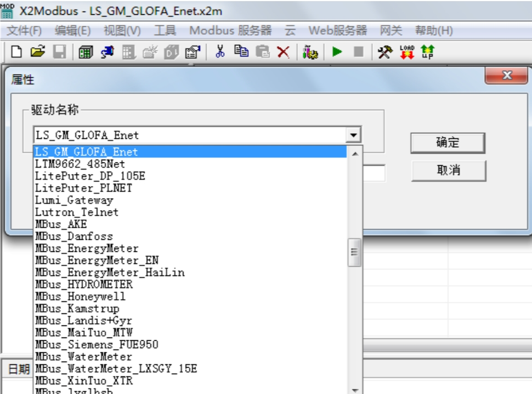532x394 pixels.
Task: Open the 网关 menu
Action: click(391, 31)
